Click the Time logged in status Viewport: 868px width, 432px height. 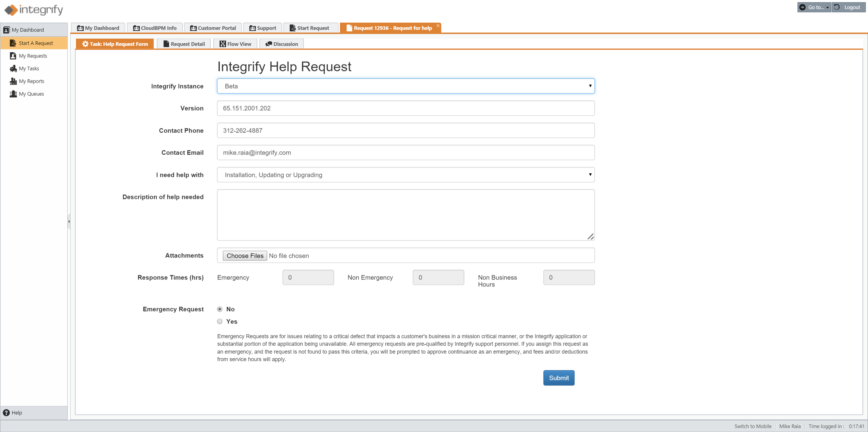click(836, 426)
